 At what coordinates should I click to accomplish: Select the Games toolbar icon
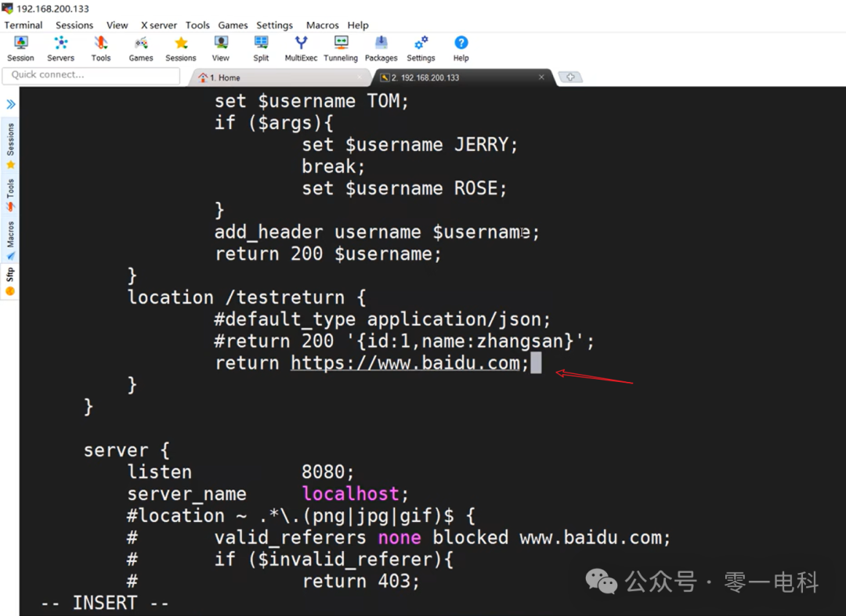140,47
